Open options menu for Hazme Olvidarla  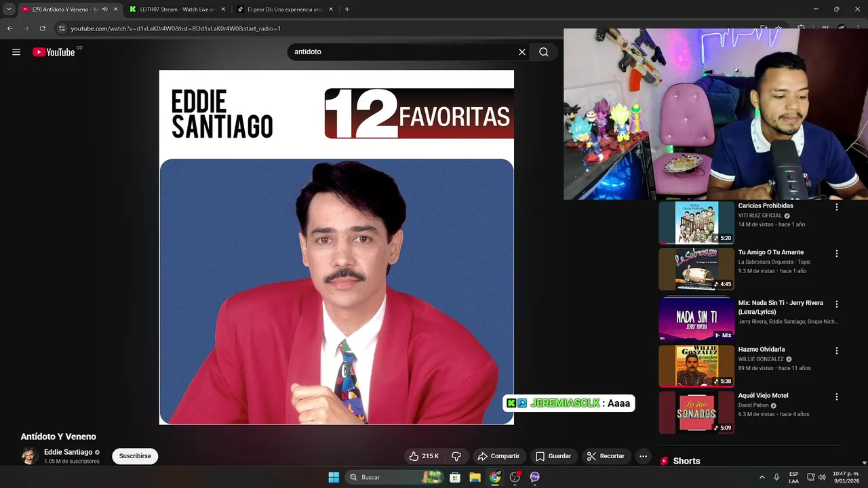coord(836,351)
